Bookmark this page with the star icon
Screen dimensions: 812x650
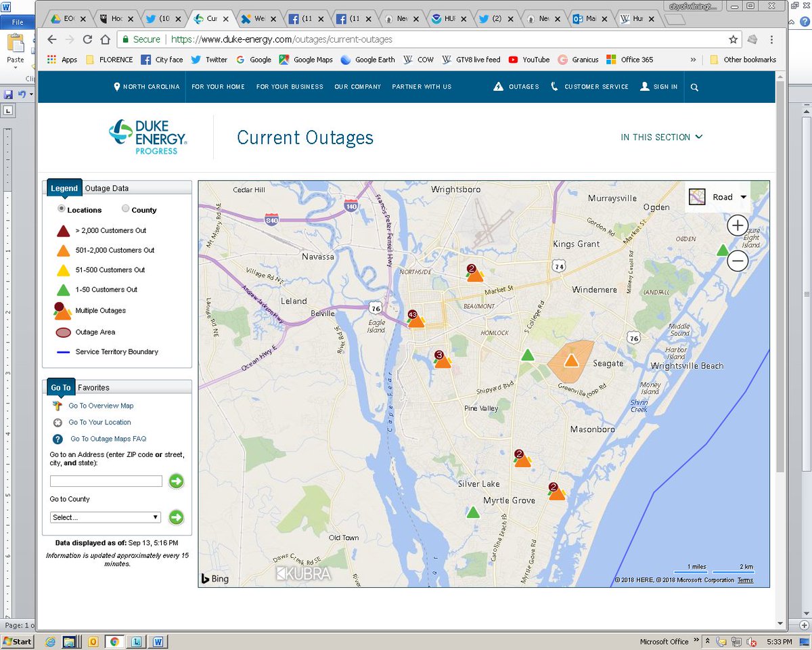click(x=733, y=39)
